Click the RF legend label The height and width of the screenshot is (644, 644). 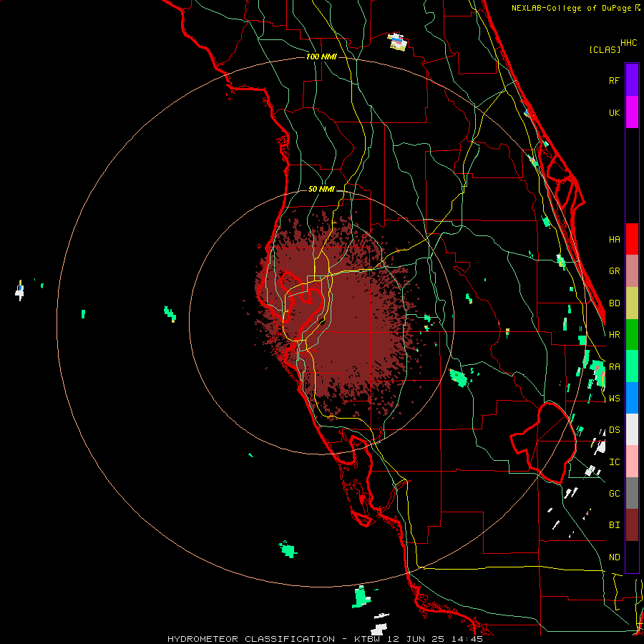pos(614,80)
